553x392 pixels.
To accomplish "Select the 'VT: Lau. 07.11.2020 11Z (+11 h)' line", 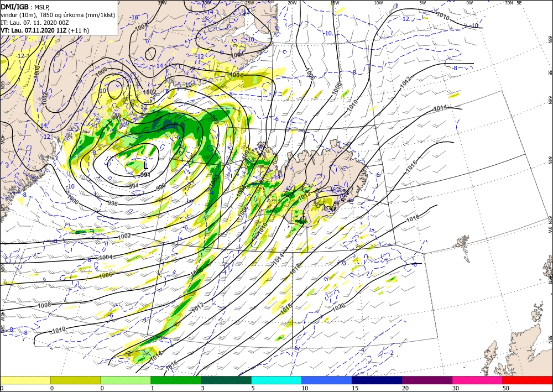I will click(45, 30).
